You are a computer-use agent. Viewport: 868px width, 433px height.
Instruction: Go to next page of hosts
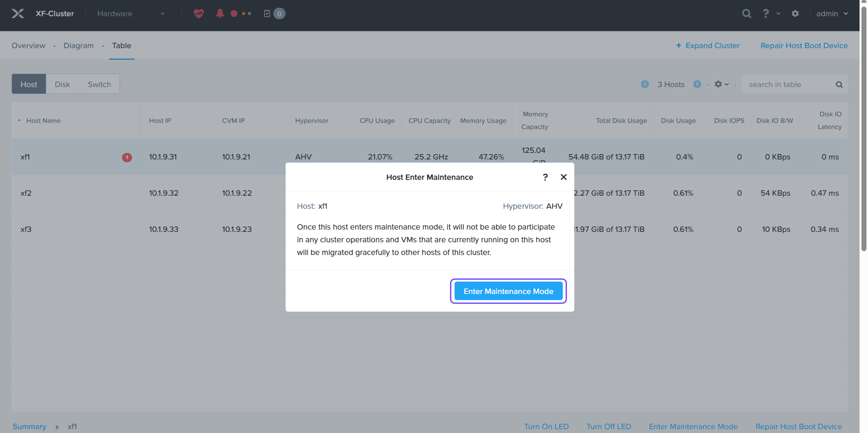click(697, 84)
